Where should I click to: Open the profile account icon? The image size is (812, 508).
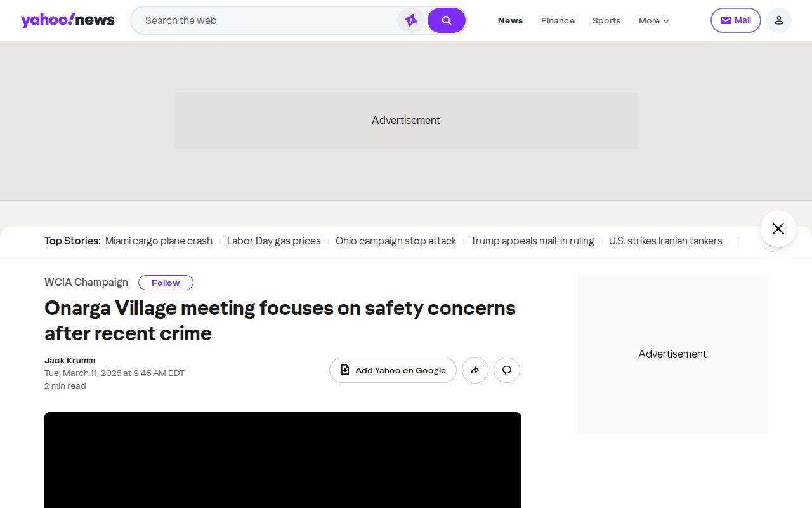click(x=779, y=20)
